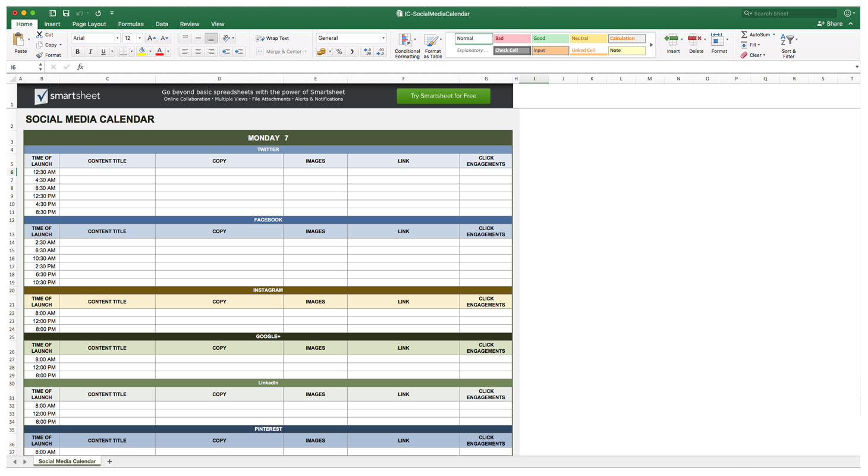This screenshot has height=476, width=868.
Task: Apply the Good cell style
Action: tap(550, 38)
